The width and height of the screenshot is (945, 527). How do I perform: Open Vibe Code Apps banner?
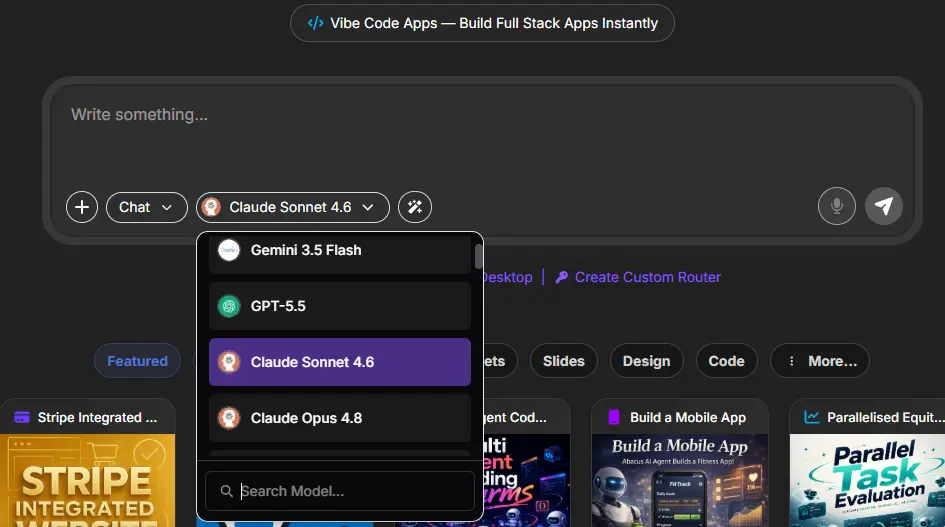coord(482,23)
